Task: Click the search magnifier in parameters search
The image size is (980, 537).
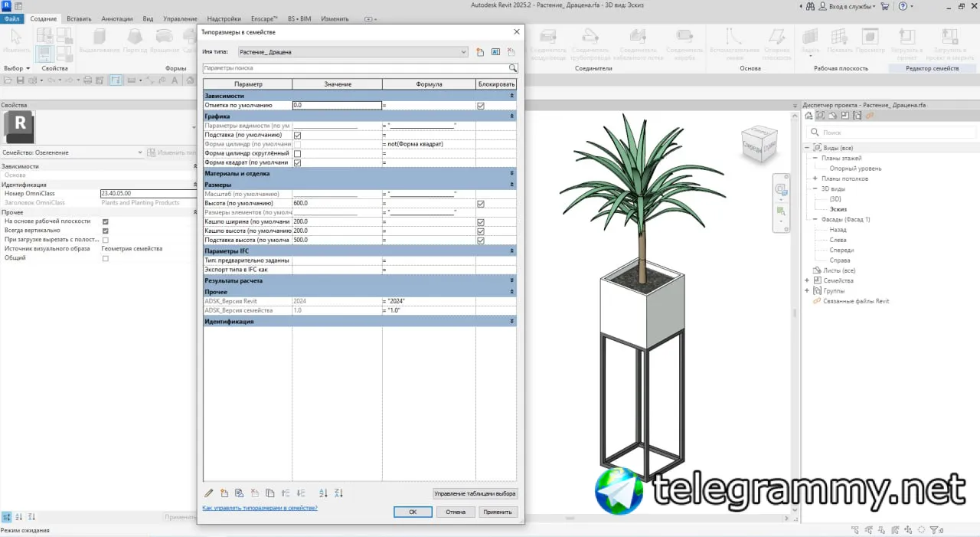Action: click(x=513, y=68)
